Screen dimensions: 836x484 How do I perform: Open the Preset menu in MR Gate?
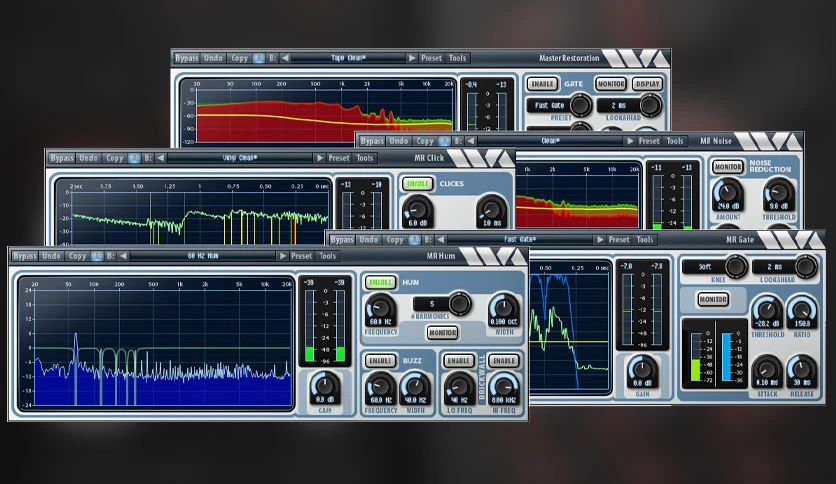coord(619,240)
